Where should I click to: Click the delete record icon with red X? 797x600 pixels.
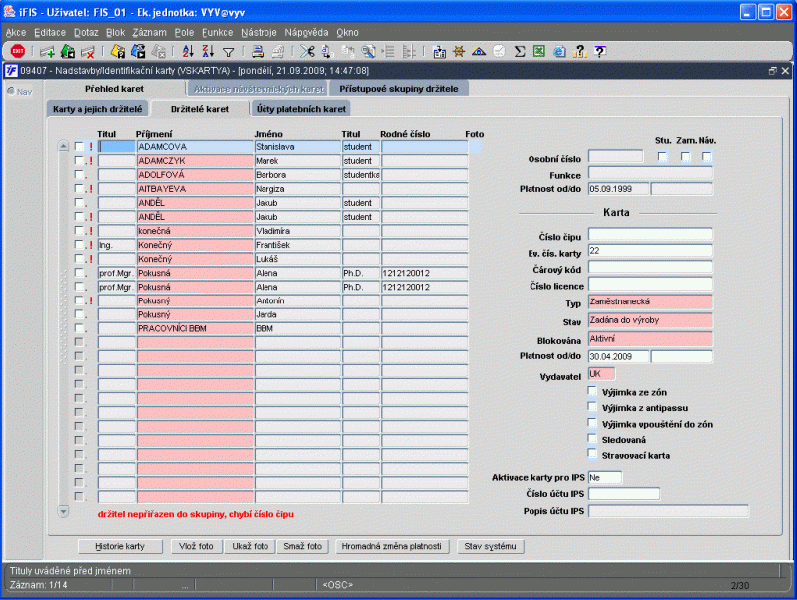click(x=87, y=51)
